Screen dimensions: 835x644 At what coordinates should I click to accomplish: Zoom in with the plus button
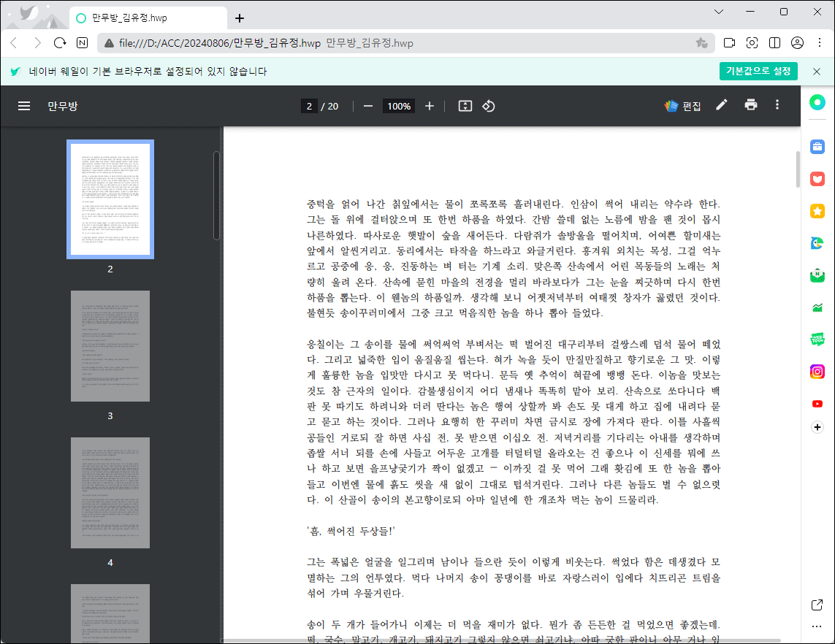click(x=430, y=106)
